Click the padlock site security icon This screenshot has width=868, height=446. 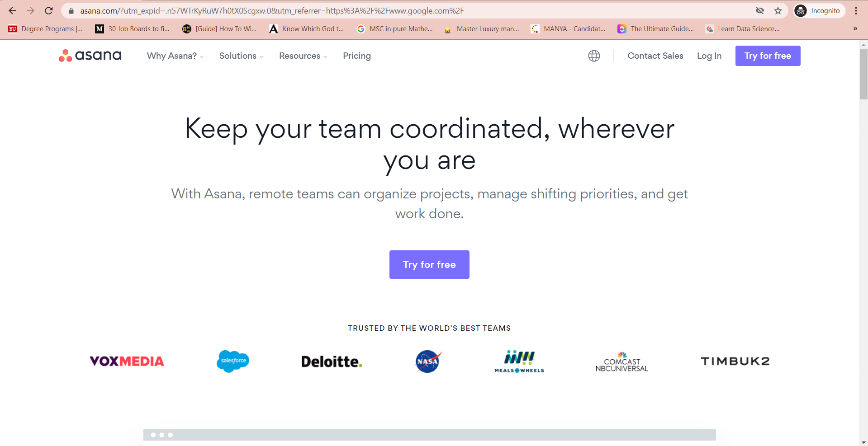click(x=71, y=11)
